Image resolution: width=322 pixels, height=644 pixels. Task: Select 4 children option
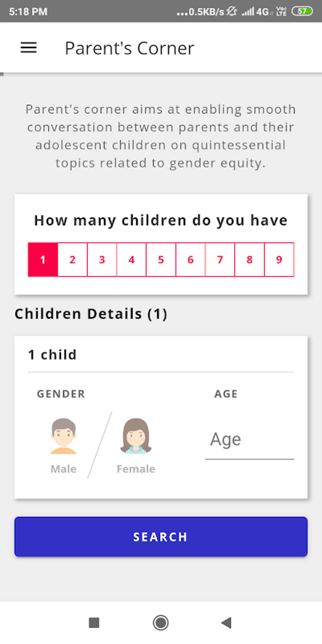click(131, 259)
